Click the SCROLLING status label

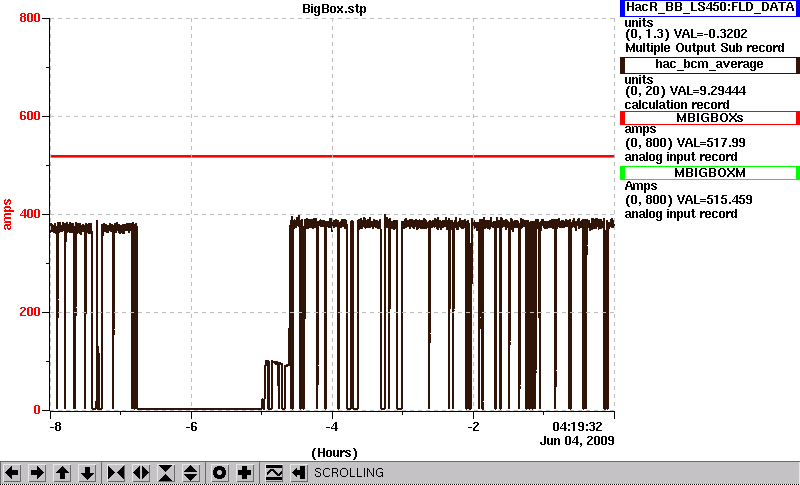(348, 473)
